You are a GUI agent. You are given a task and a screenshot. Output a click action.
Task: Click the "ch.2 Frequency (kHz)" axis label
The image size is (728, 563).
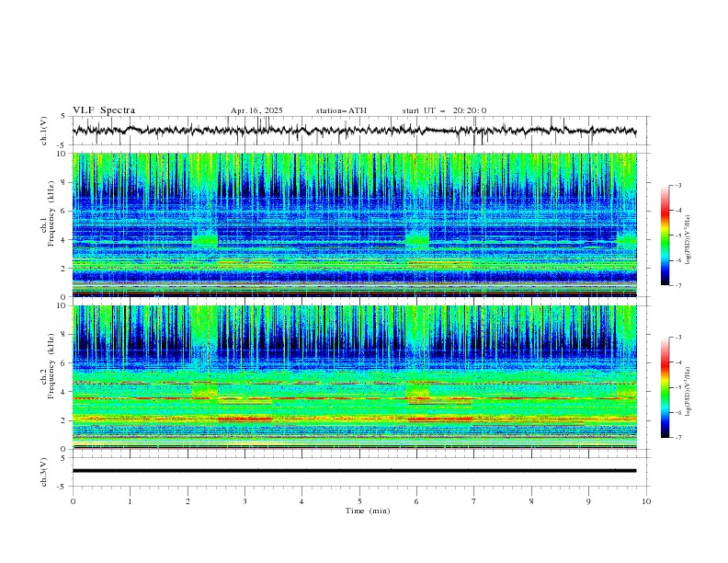click(48, 365)
